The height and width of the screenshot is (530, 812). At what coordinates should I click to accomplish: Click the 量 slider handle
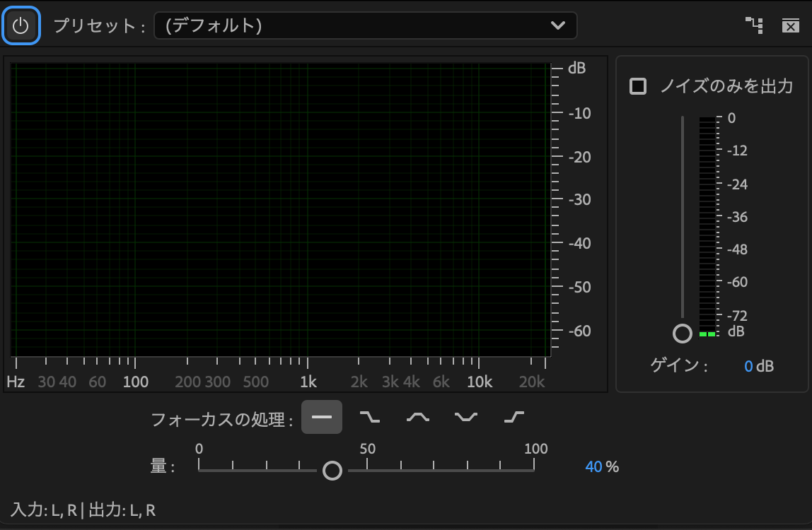pos(332,470)
